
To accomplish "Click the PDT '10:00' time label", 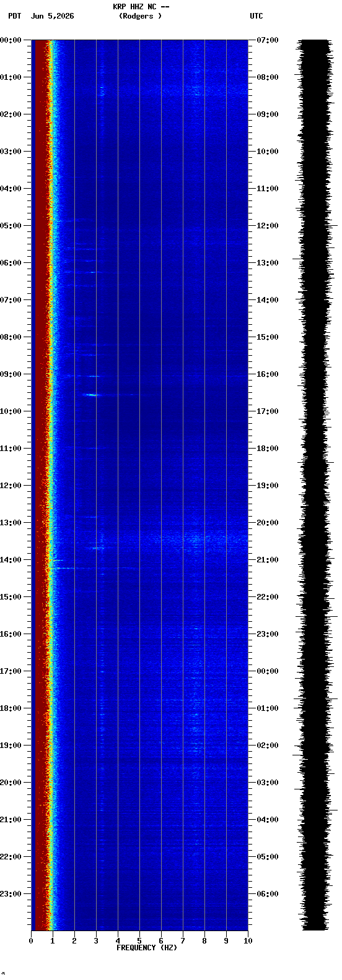I will (x=11, y=411).
